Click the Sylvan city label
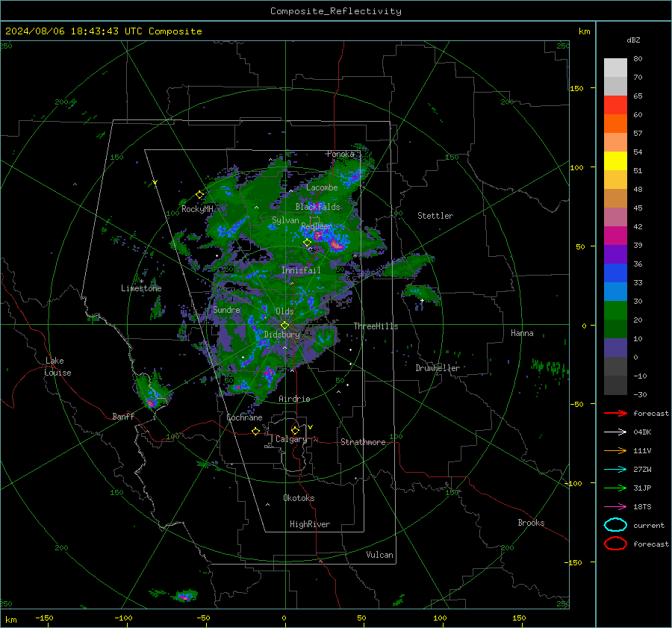Image resolution: width=672 pixels, height=628 pixels. coord(285,220)
